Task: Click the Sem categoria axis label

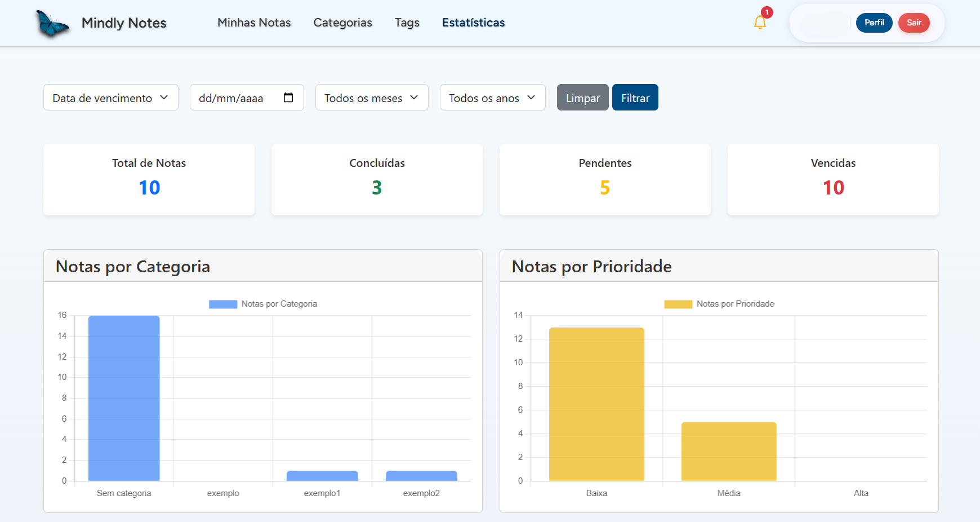Action: [x=124, y=493]
